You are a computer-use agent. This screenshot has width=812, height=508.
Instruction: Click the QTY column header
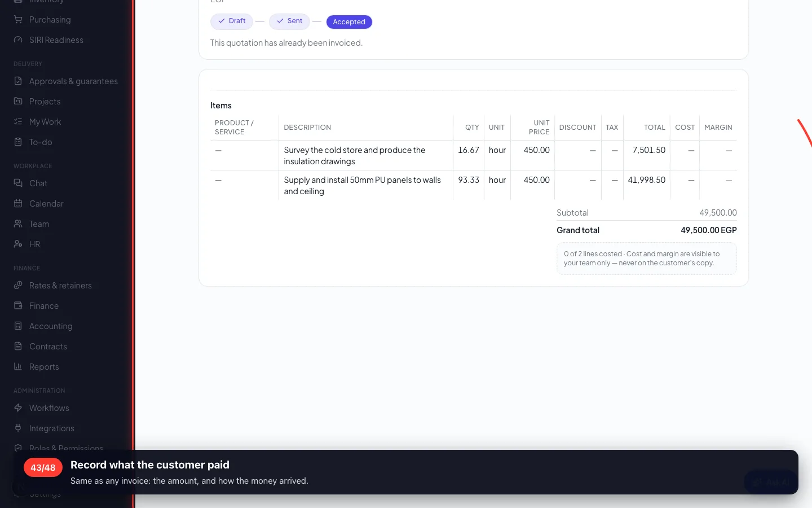472,128
